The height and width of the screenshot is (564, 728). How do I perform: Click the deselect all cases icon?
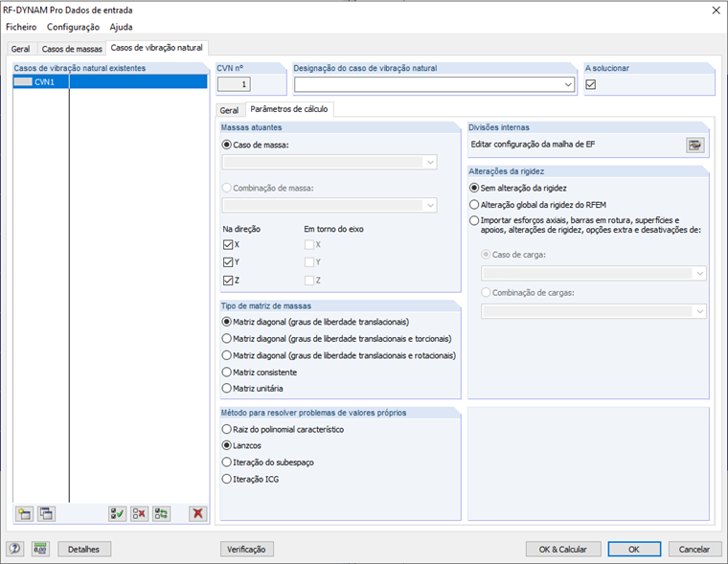[139, 513]
